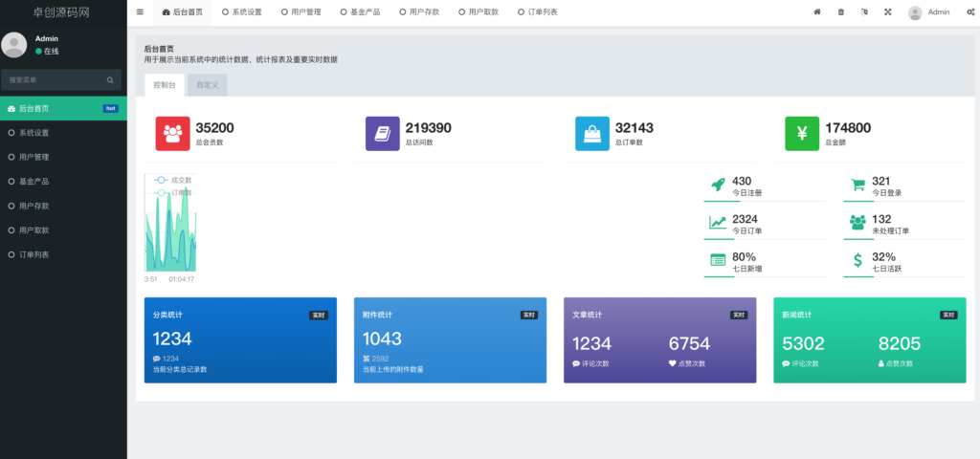Open the 订单列表 tab in top navigation
The height and width of the screenshot is (459, 980).
coord(538,12)
